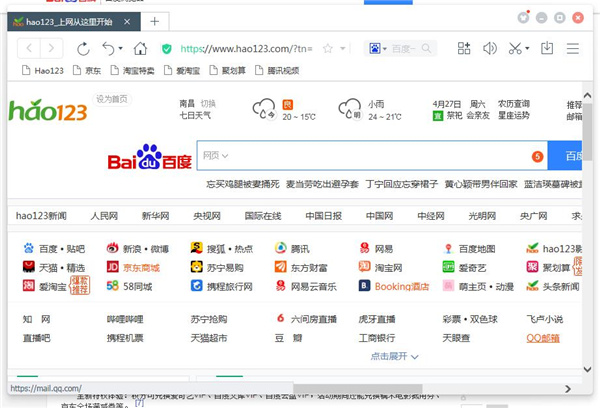Open the 聚划算 bookmark

coord(228,70)
